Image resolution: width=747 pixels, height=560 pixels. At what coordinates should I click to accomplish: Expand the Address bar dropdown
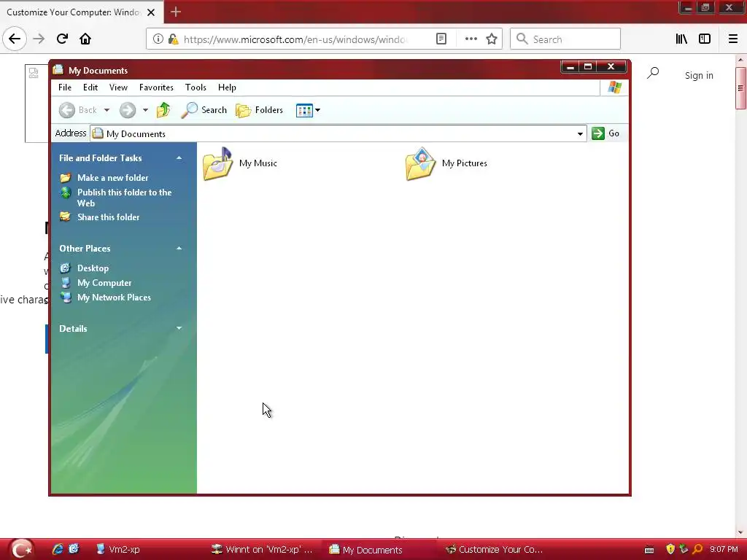tap(580, 134)
